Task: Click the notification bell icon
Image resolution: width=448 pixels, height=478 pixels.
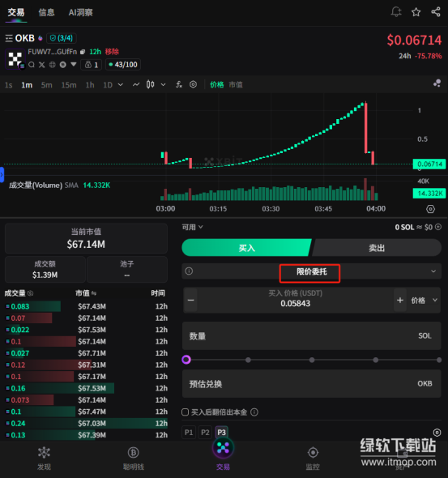Action: tap(396, 12)
